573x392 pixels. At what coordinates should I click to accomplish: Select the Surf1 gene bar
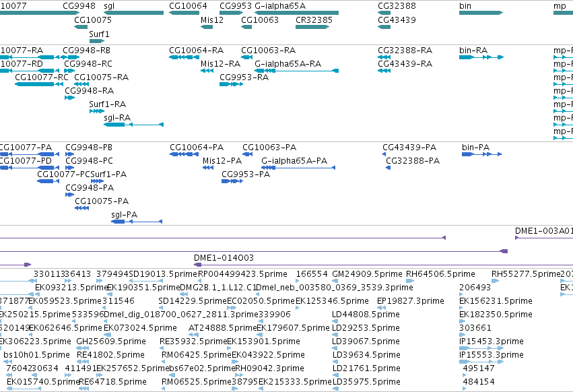97,41
